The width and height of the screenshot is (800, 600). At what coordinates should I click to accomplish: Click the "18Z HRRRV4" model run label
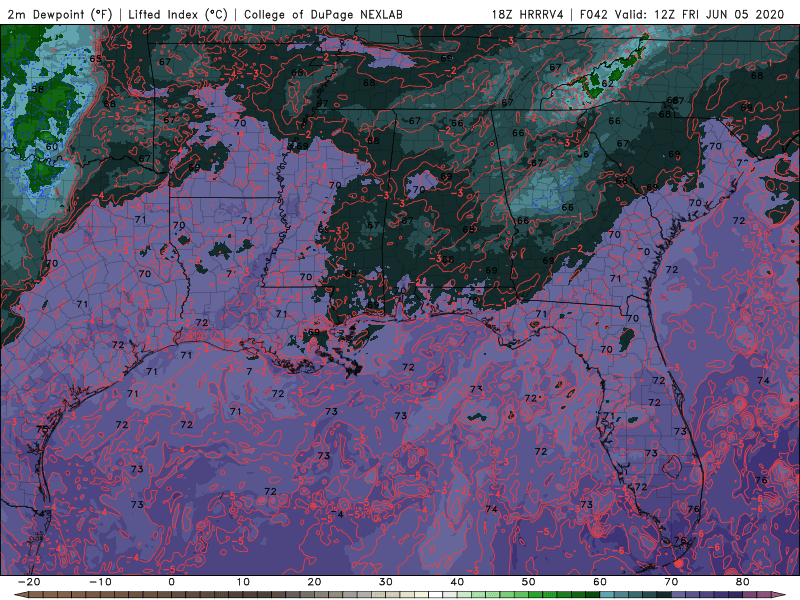528,14
